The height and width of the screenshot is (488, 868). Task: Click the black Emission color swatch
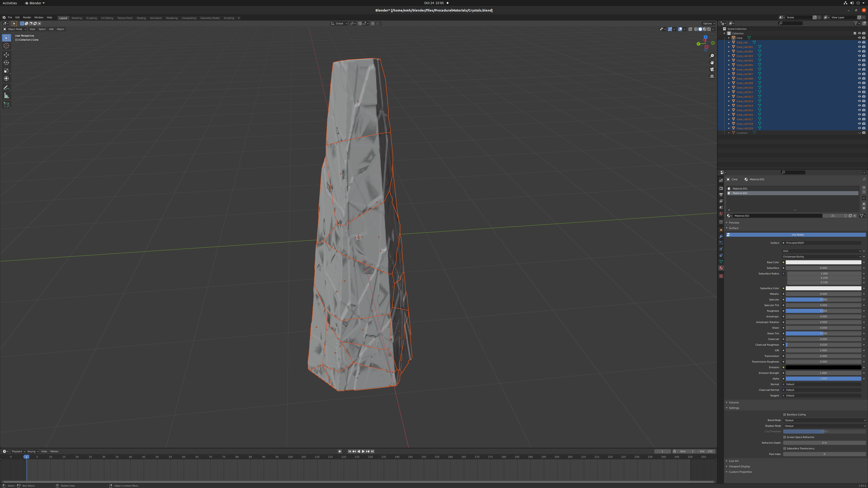coord(823,367)
